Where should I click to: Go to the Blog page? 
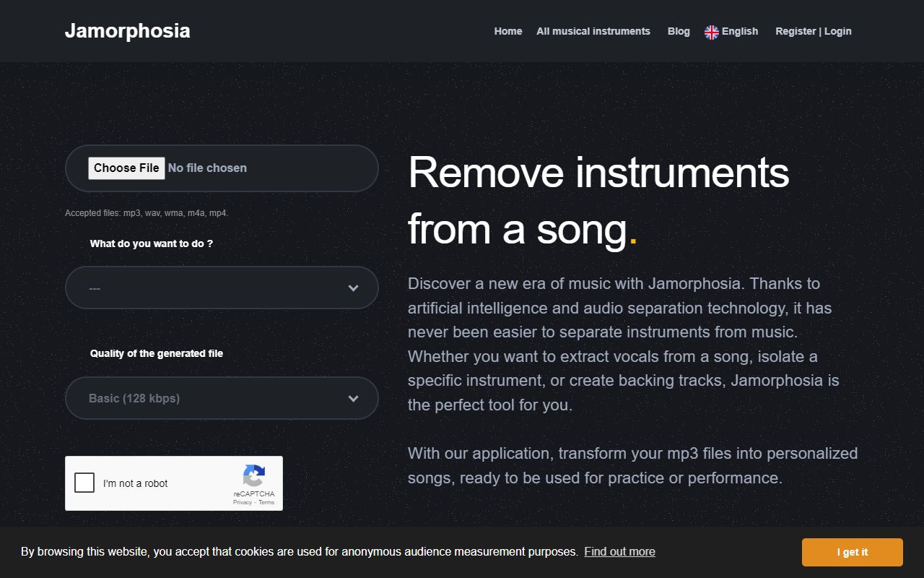point(678,31)
